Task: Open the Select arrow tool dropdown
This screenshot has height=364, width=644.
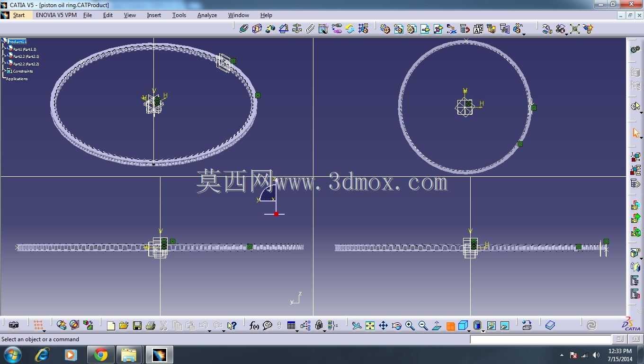Action: [x=641, y=137]
